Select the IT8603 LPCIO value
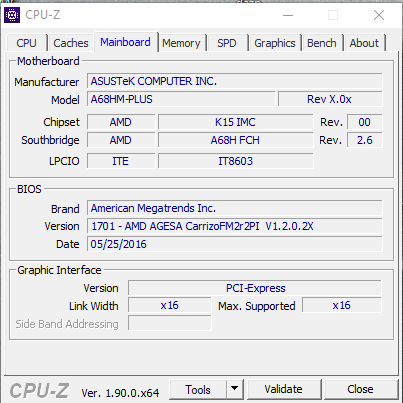The image size is (403, 403). click(236, 161)
